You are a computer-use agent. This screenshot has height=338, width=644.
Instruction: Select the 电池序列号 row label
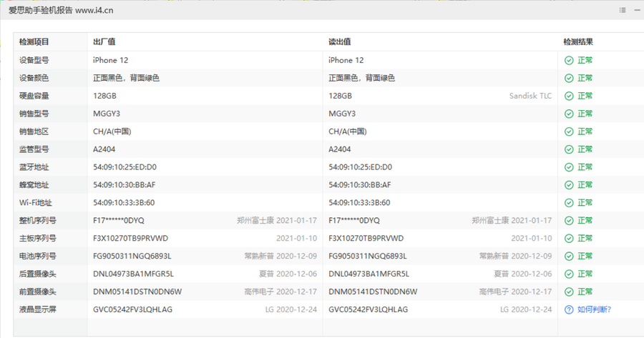pyautogui.click(x=38, y=257)
